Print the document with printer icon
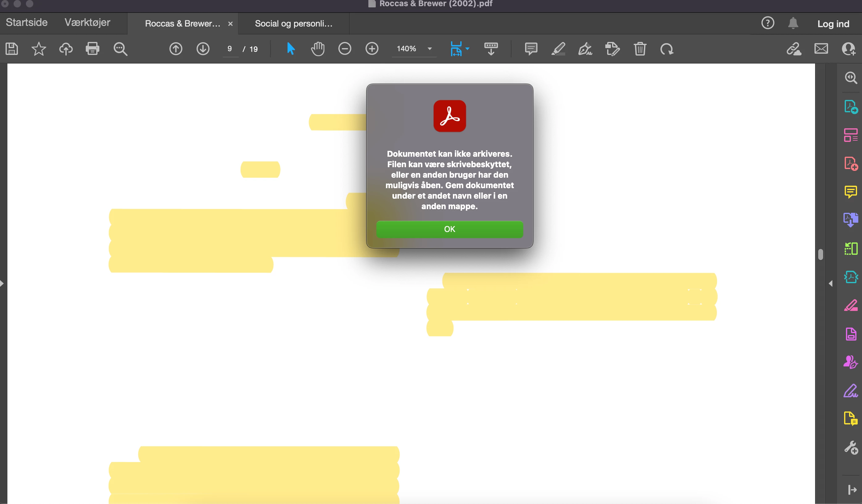862x504 pixels. pos(92,49)
